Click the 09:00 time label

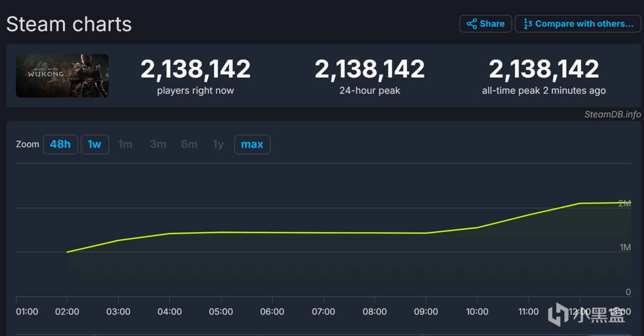426,311
